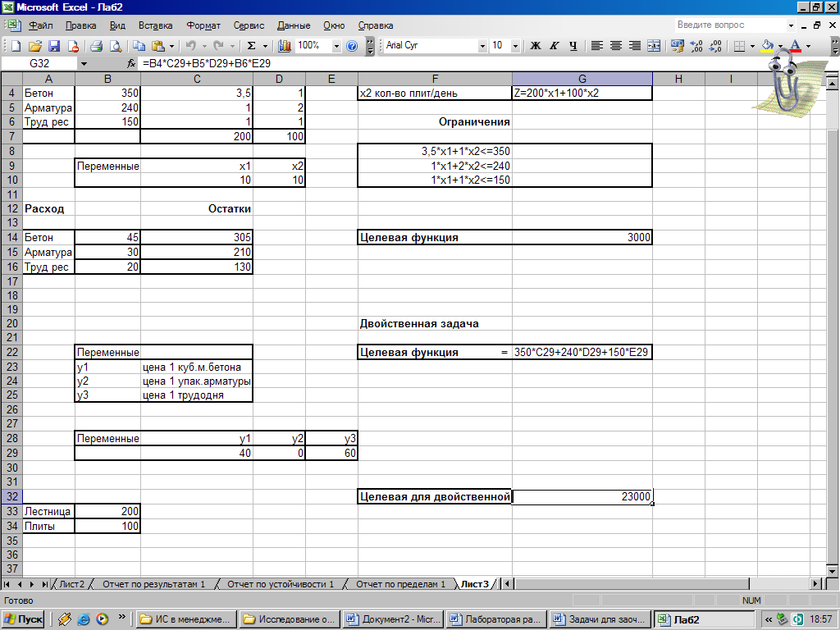Image resolution: width=840 pixels, height=630 pixels.
Task: Open the font color dropdown arrow
Action: (808, 46)
